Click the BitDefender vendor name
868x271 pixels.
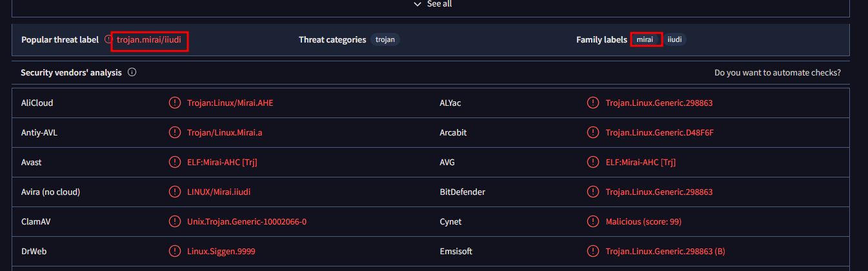[x=462, y=192]
